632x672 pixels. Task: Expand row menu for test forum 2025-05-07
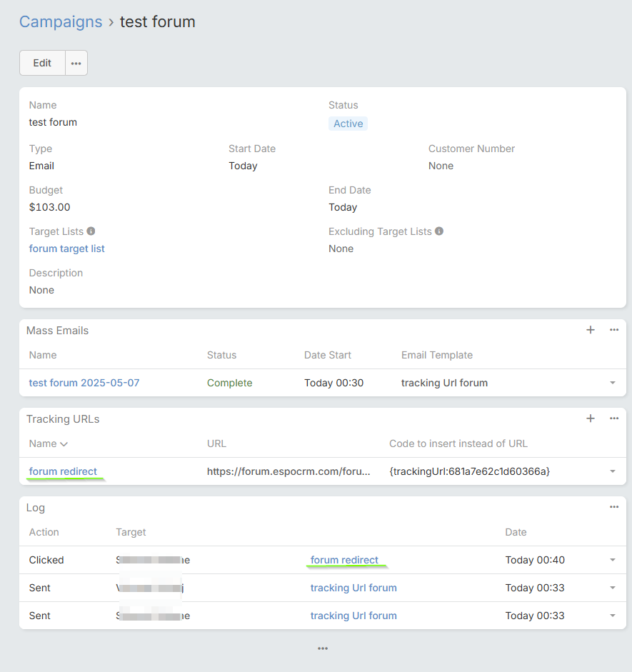613,383
